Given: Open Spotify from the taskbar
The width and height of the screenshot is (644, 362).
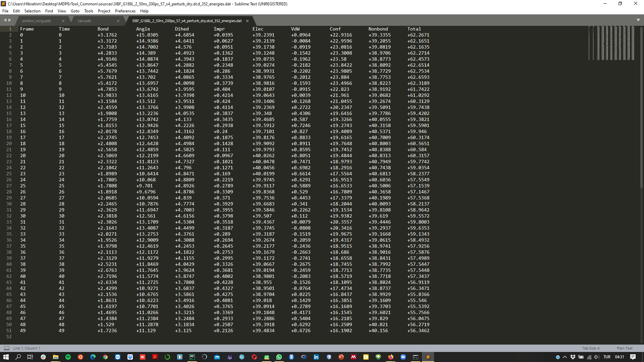Looking at the screenshot, I should coord(68,357).
